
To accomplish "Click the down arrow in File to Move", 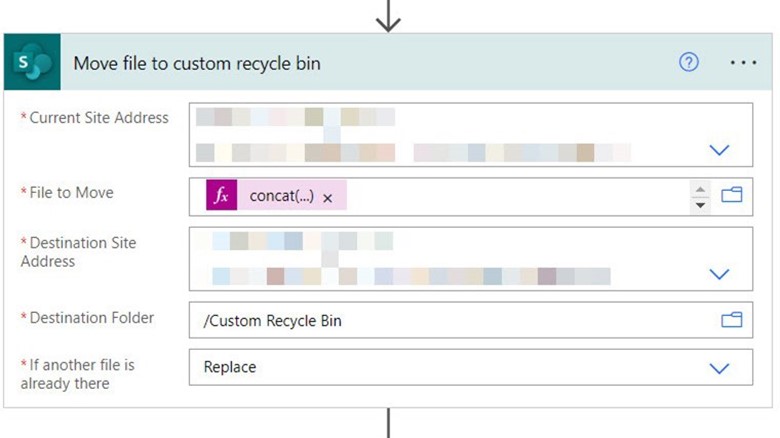I will [700, 204].
